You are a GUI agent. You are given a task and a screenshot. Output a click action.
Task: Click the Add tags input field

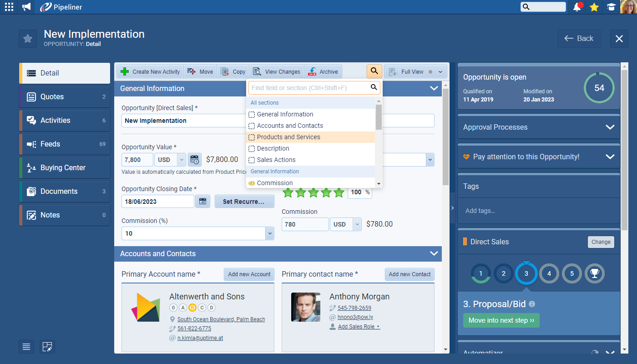click(x=538, y=211)
